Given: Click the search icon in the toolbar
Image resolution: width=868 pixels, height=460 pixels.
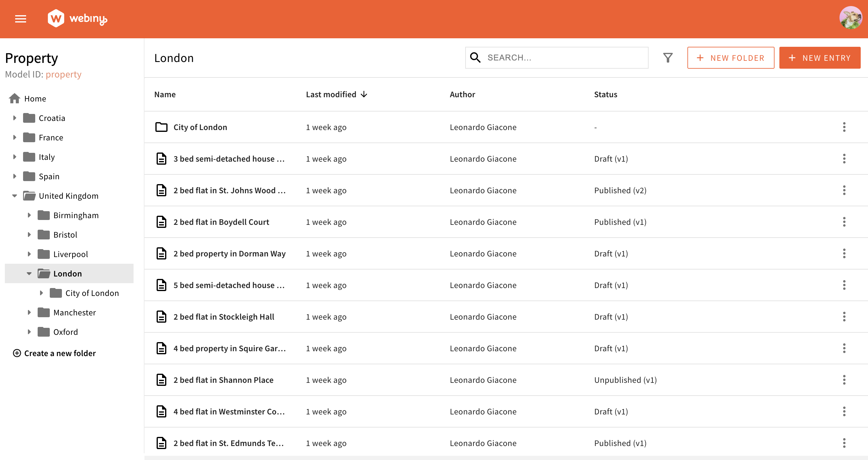Looking at the screenshot, I should point(476,57).
